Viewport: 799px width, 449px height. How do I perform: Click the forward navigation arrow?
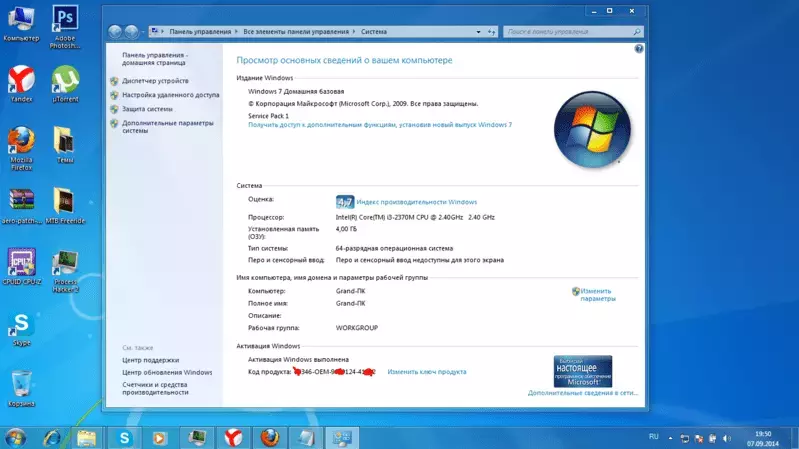[131, 32]
